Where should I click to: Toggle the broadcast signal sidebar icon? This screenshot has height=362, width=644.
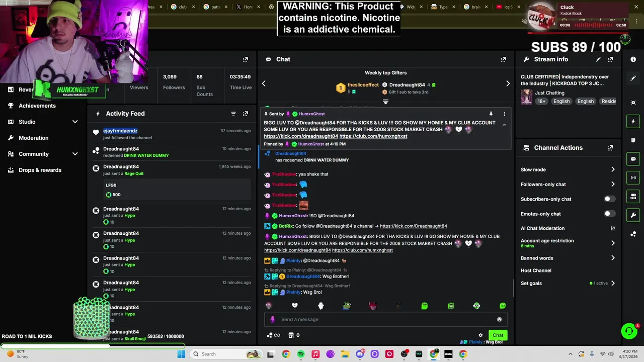pyautogui.click(x=633, y=177)
